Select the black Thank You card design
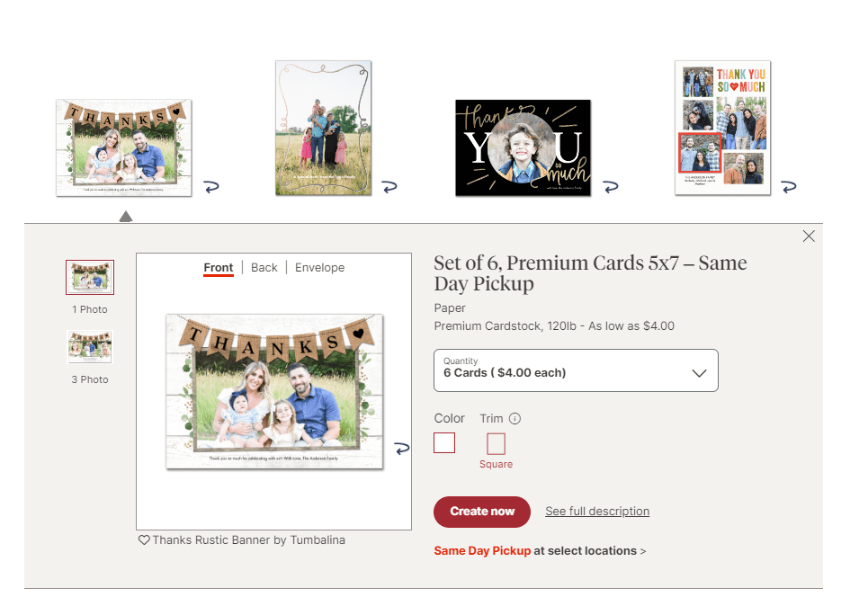This screenshot has height=606, width=868. 523,147
